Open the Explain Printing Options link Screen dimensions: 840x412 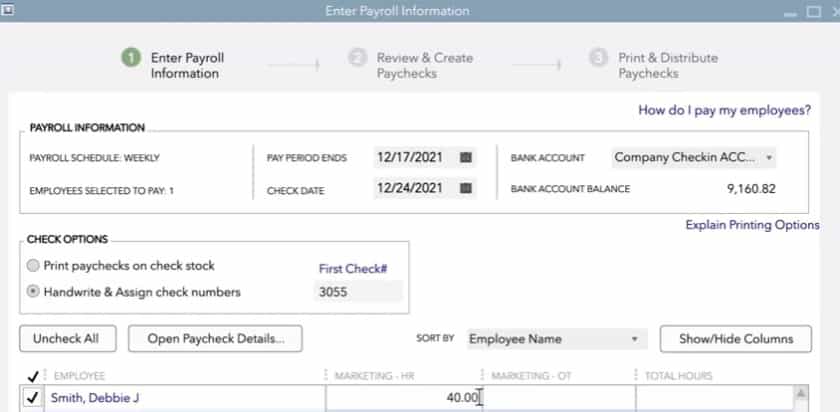point(752,225)
